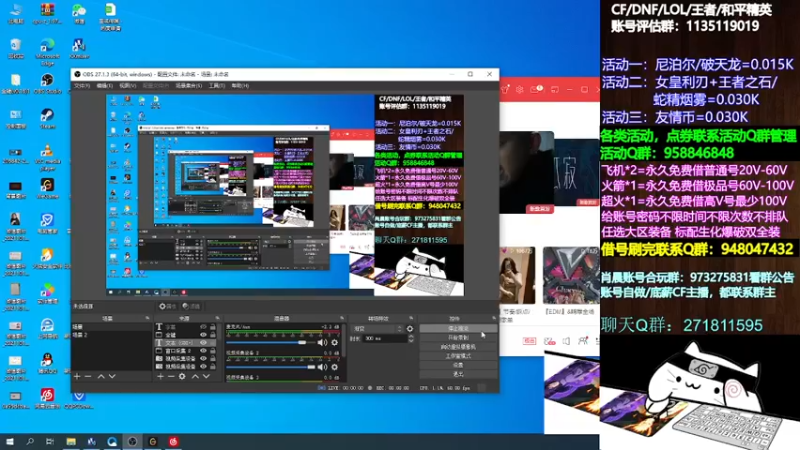Open the taskbar search icon
Viewport: 800px width, 450px height.
click(x=30, y=441)
